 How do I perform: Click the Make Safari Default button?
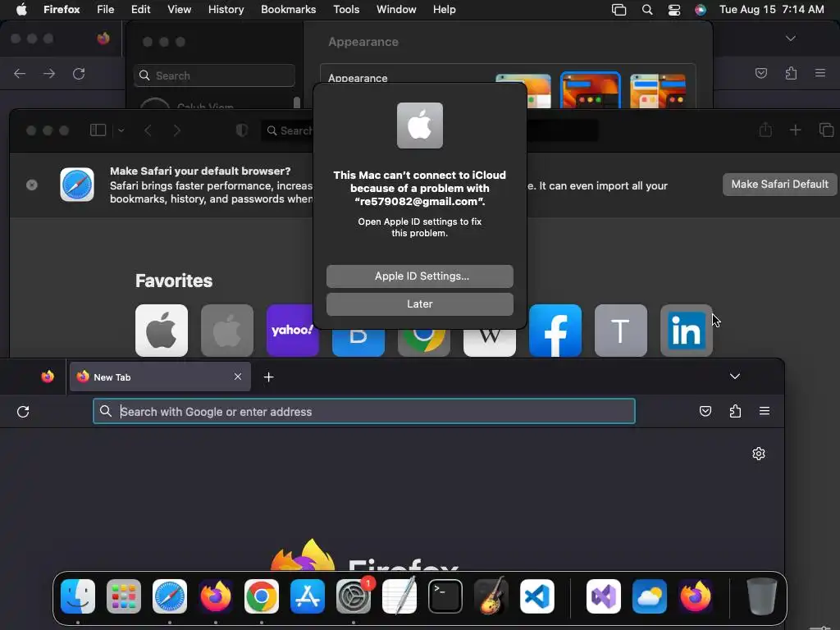pos(779,185)
